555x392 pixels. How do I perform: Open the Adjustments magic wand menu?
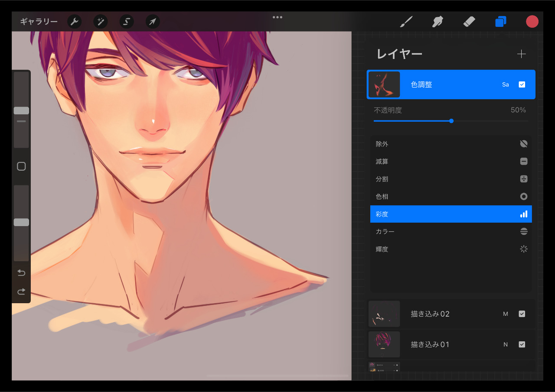(x=101, y=22)
